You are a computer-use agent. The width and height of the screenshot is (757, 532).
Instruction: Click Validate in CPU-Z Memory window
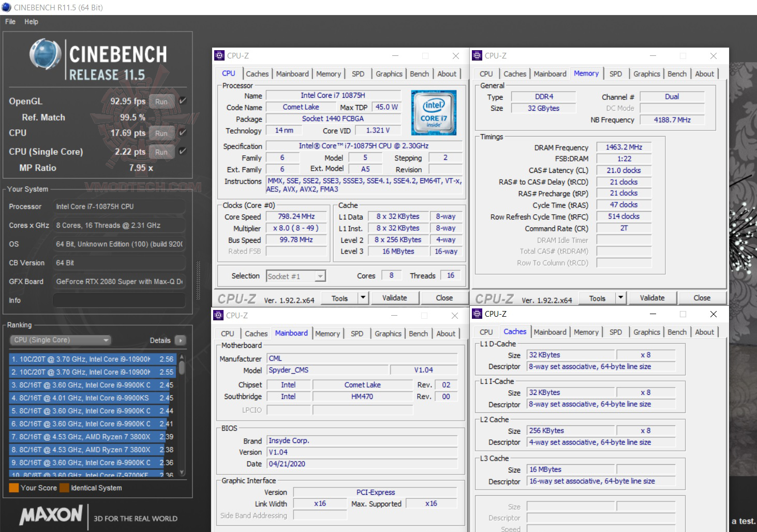652,298
